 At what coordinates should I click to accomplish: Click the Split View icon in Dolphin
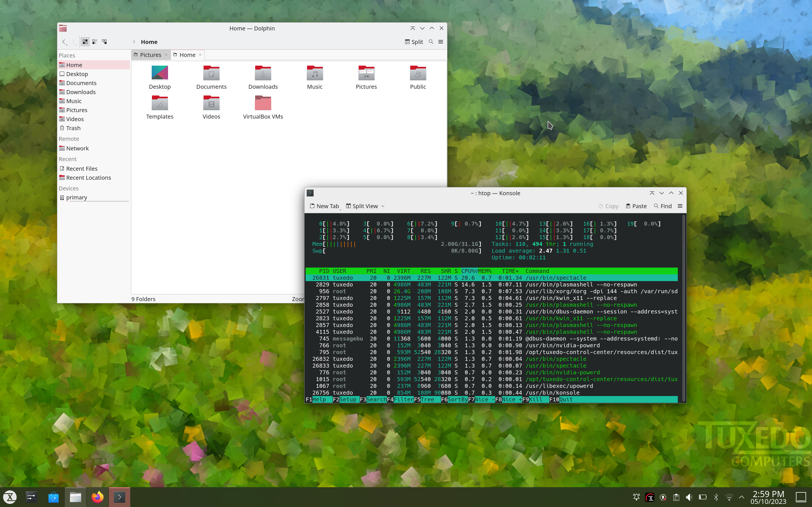(x=414, y=41)
